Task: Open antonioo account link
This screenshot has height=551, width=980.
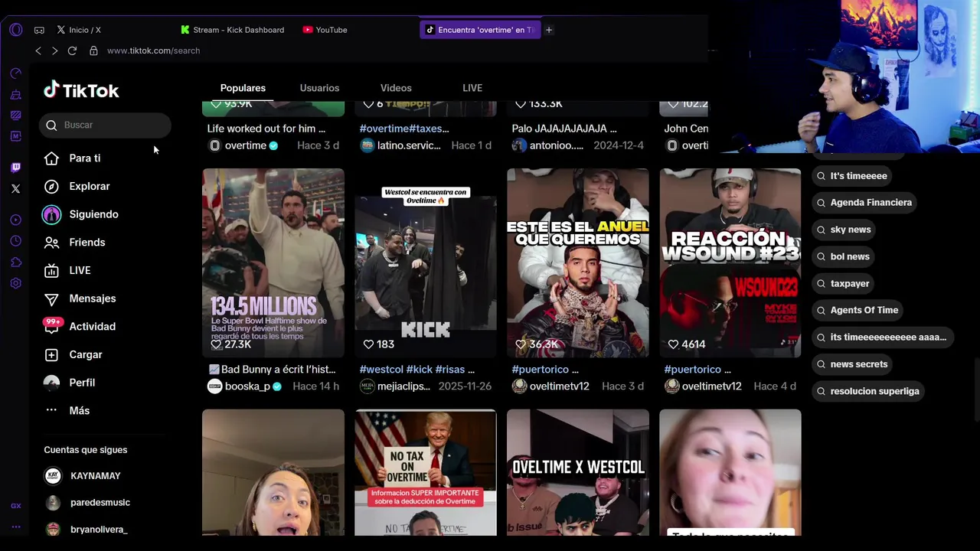Action: 557,145
